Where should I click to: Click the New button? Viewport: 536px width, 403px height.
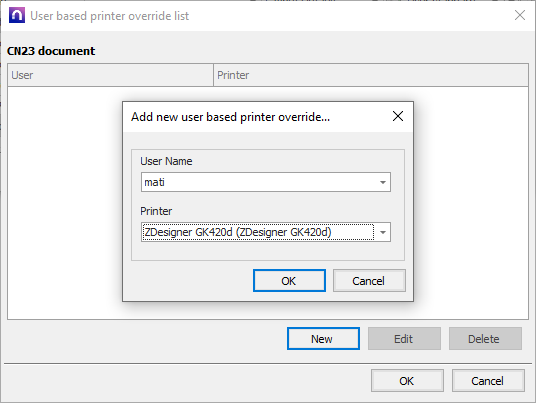(323, 339)
